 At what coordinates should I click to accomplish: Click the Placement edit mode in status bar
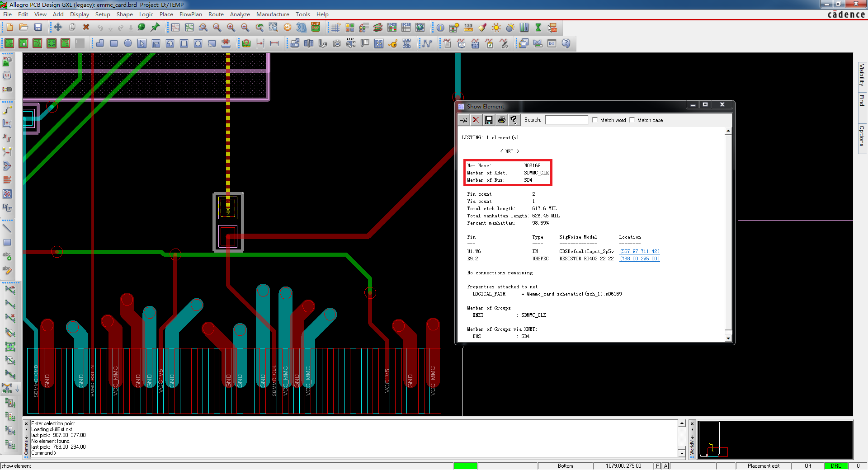763,466
